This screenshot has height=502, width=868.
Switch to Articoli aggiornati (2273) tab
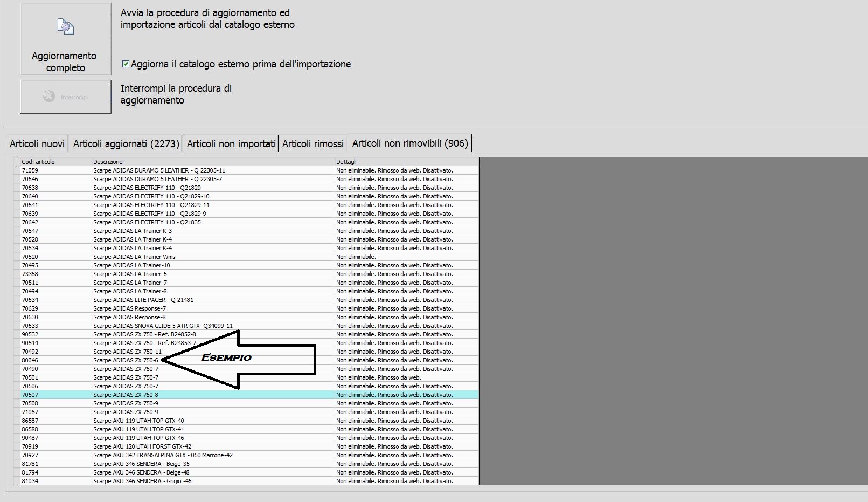point(126,144)
